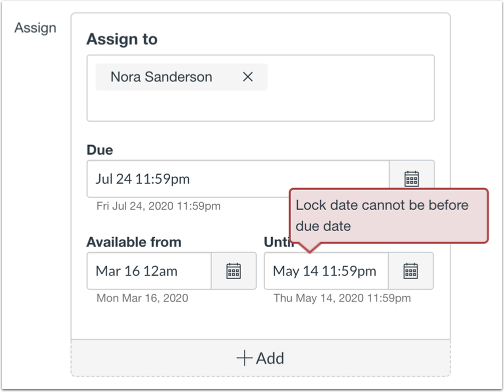Screen dimensions: 504x392
Task: Open the Available from calendar picker
Action: 234,271
